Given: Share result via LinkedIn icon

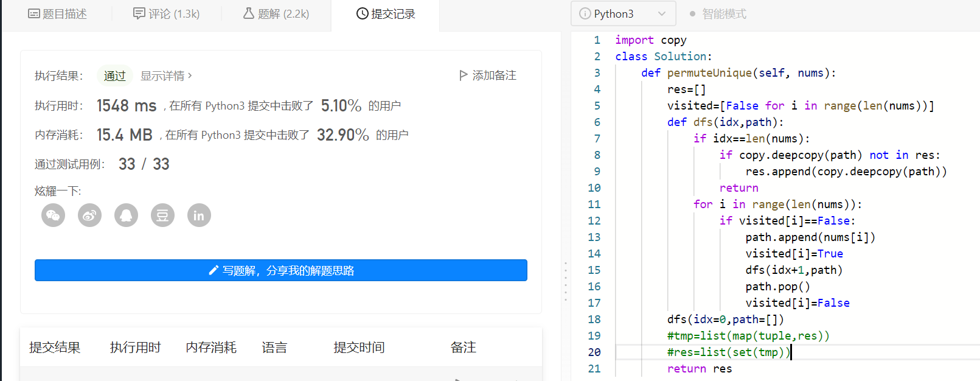Looking at the screenshot, I should [x=199, y=215].
